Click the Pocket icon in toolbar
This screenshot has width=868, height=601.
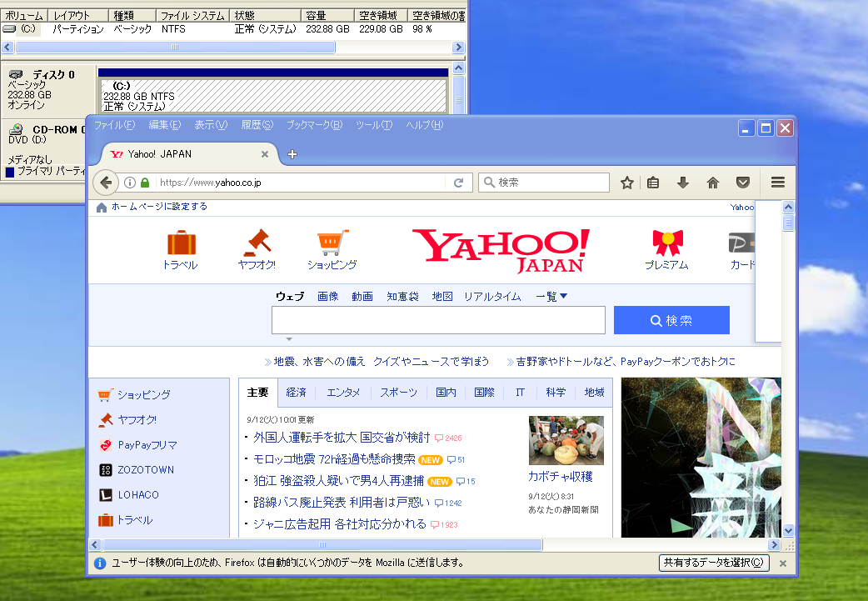point(743,183)
